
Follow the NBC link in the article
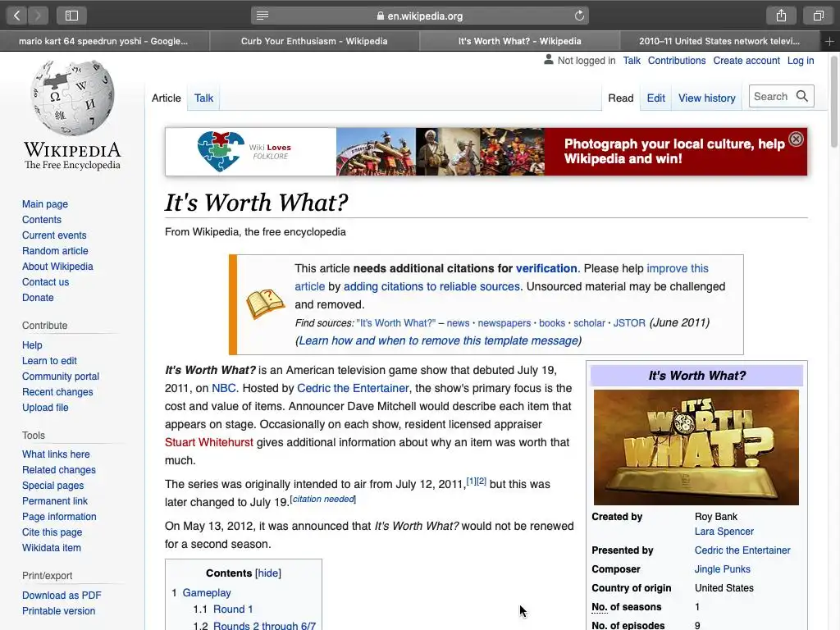pos(224,388)
